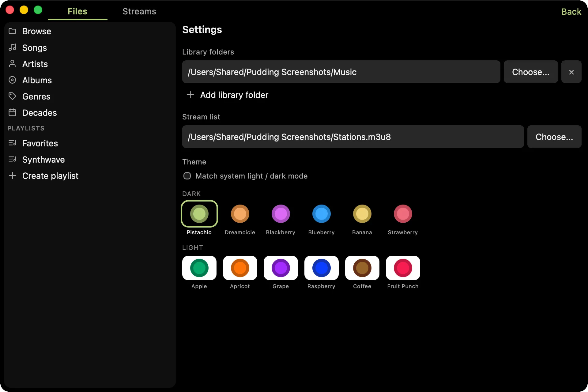Viewport: 588px width, 392px height.
Task: Click the Stations.m3u8 stream list field
Action: click(353, 137)
